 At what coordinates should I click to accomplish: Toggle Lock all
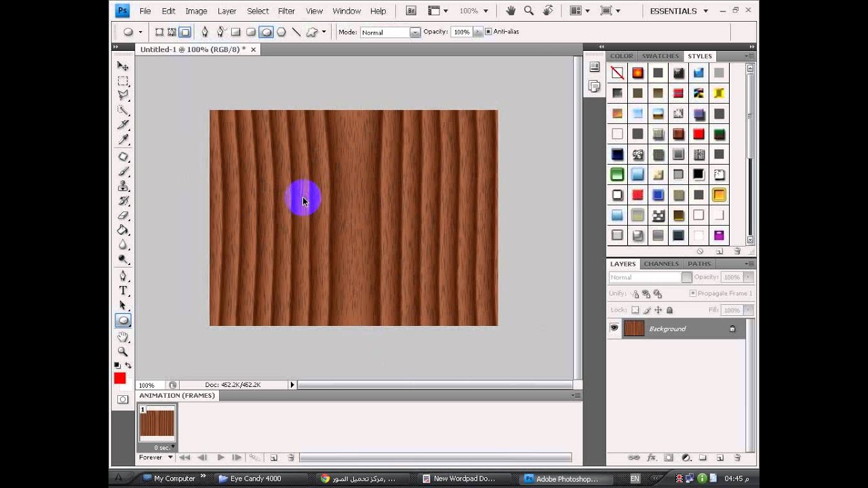coord(669,310)
